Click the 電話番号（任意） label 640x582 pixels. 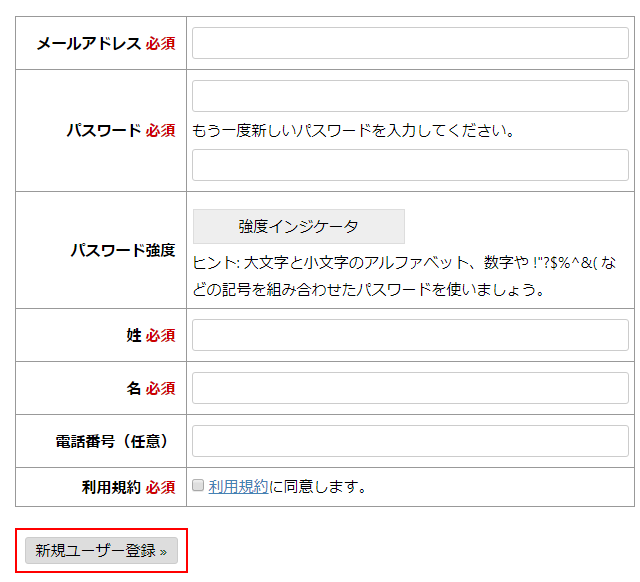click(112, 441)
